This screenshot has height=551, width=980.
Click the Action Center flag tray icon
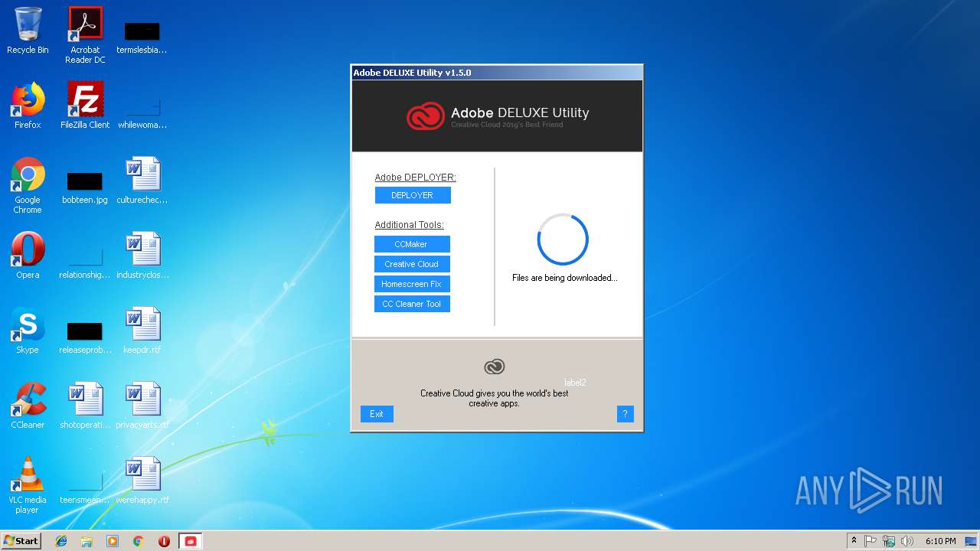pyautogui.click(x=871, y=541)
